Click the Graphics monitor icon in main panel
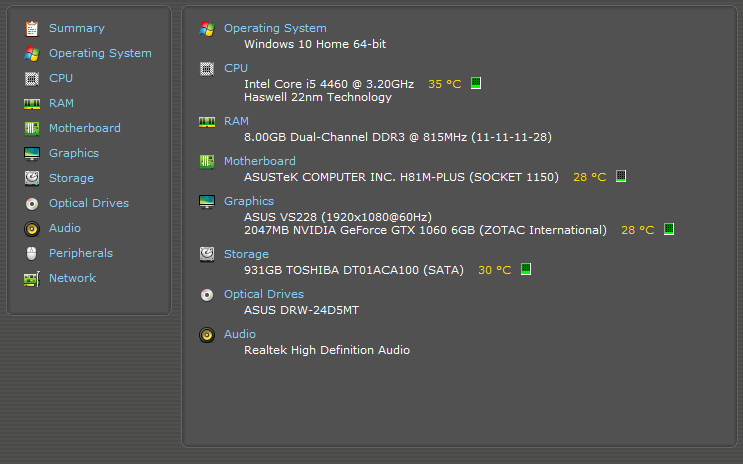Image resolution: width=743 pixels, height=464 pixels. 207,202
